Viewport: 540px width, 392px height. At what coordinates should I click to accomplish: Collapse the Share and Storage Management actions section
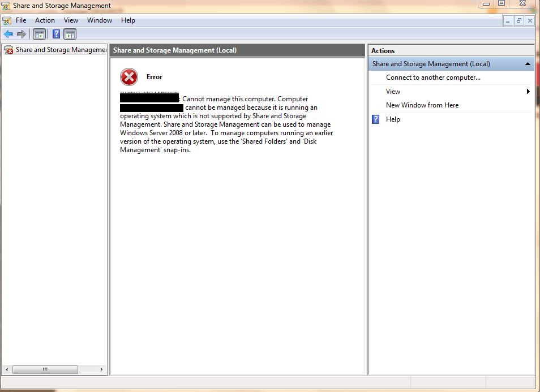(x=527, y=64)
